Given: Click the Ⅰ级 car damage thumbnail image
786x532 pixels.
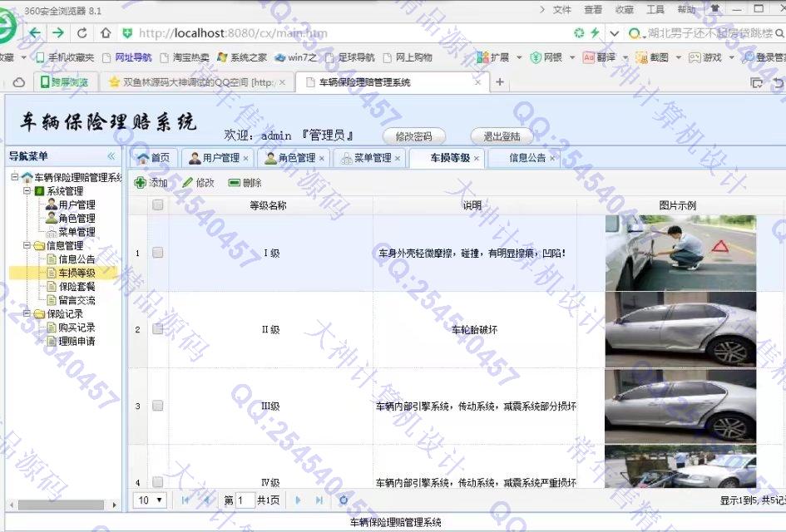Looking at the screenshot, I should click(x=680, y=253).
